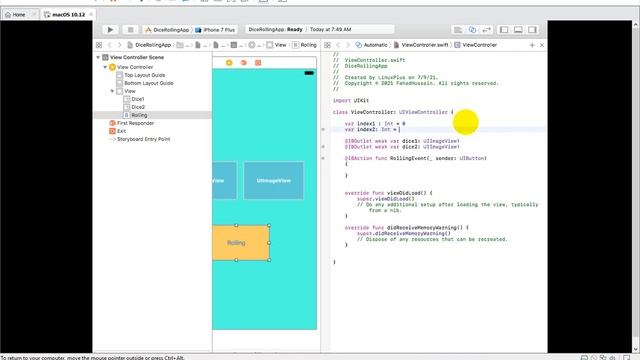This screenshot has height=360, width=640.
Task: Select Dice1 image view in outline
Action: tap(138, 99)
